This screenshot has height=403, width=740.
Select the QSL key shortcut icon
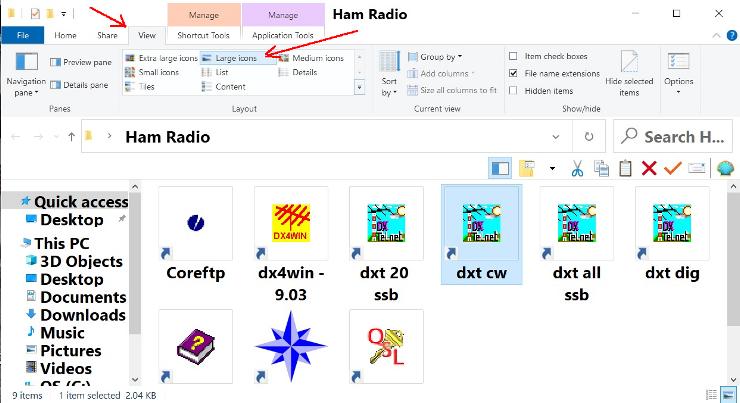pos(386,346)
